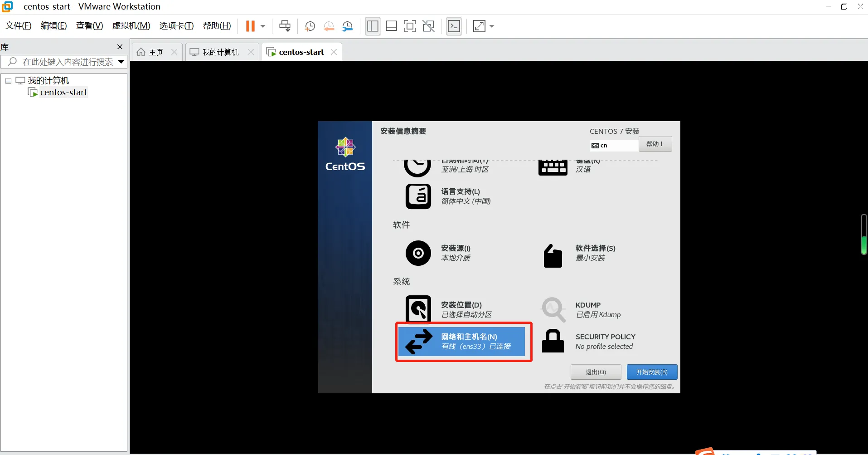This screenshot has height=455, width=868.
Task: Open the 虚拟机(M) menu
Action: pos(131,26)
